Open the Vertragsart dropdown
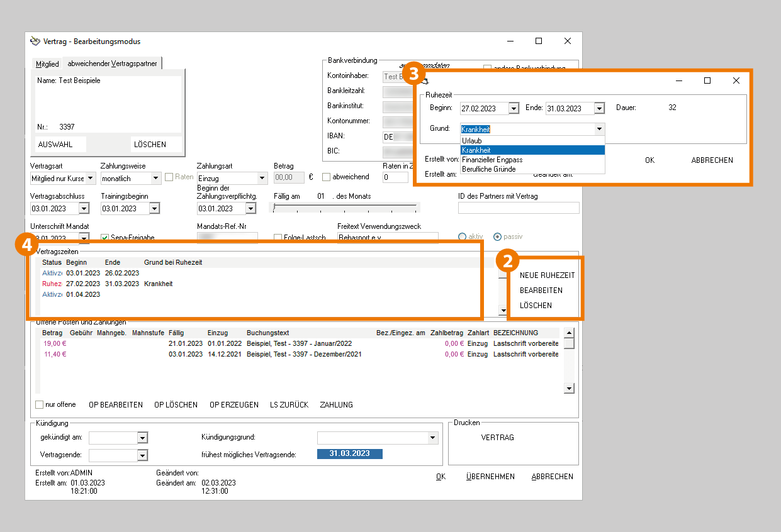The height and width of the screenshot is (532, 781). (91, 179)
